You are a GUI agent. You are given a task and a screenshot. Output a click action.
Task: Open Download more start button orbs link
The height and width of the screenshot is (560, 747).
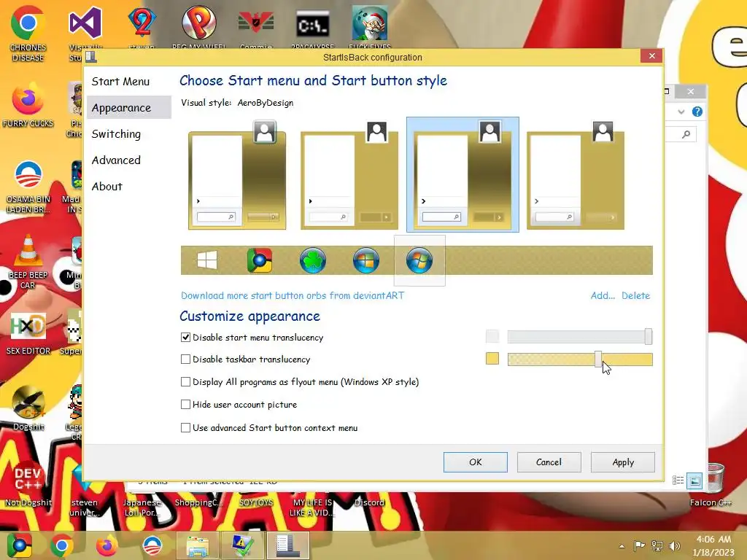coord(293,296)
